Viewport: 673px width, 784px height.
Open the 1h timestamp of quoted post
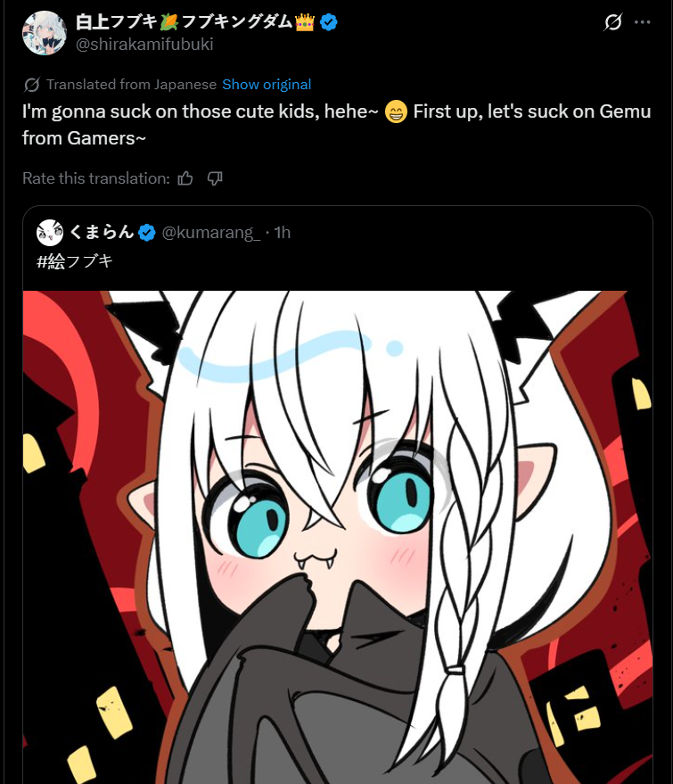click(x=283, y=233)
